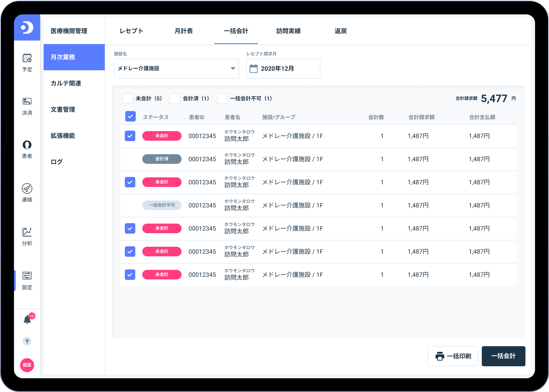The height and width of the screenshot is (392, 549).
Task: Switch to the 訪問実績 tab
Action: pyautogui.click(x=288, y=31)
